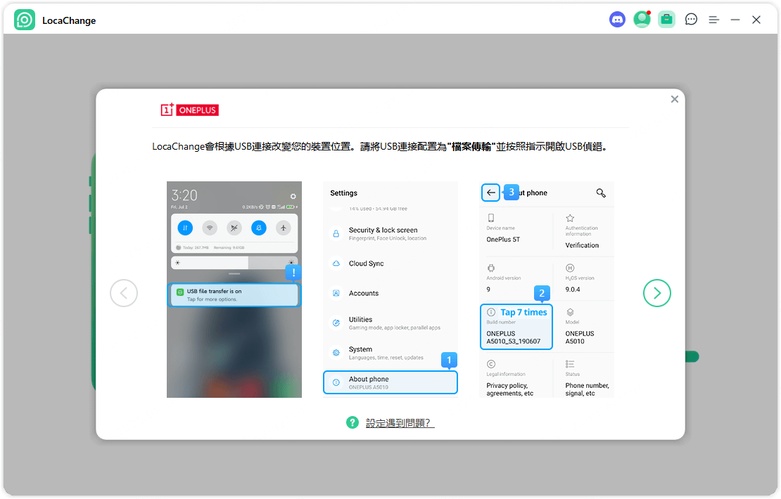Click the USB file transfer screenshot thumbnail
Viewport: 781px width, 499px height.
pos(234,289)
